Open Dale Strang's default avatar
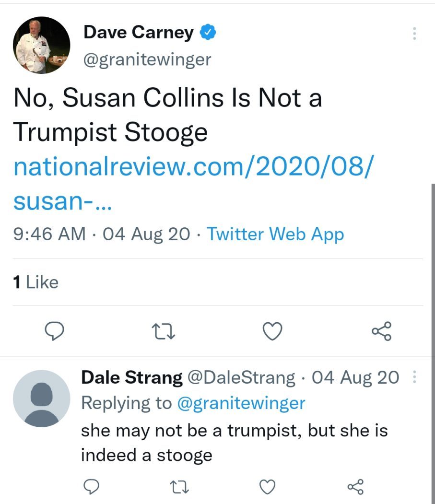The width and height of the screenshot is (435, 504). tap(41, 399)
